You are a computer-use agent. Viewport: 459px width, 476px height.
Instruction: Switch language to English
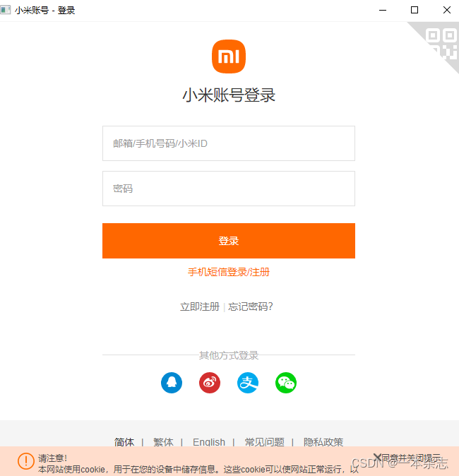209,441
